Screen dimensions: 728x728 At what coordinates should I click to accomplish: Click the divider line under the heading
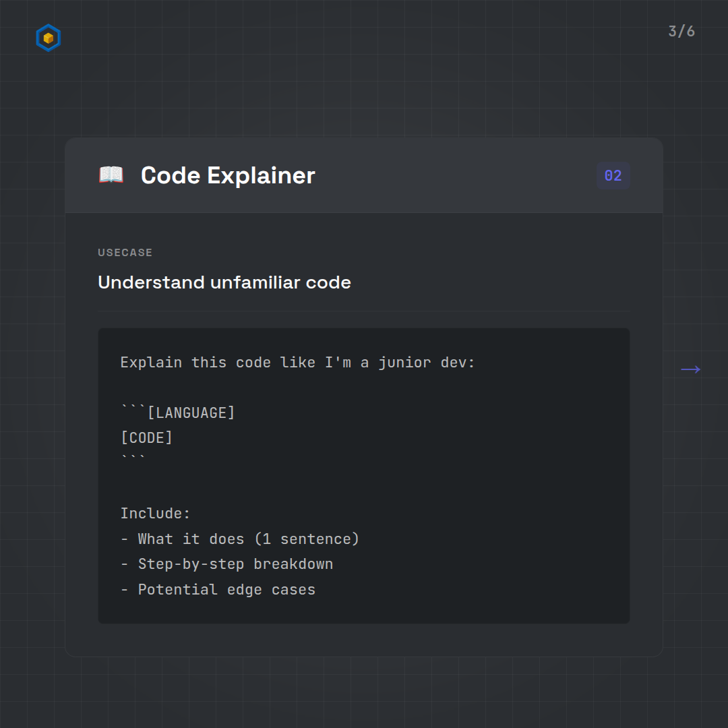364,311
